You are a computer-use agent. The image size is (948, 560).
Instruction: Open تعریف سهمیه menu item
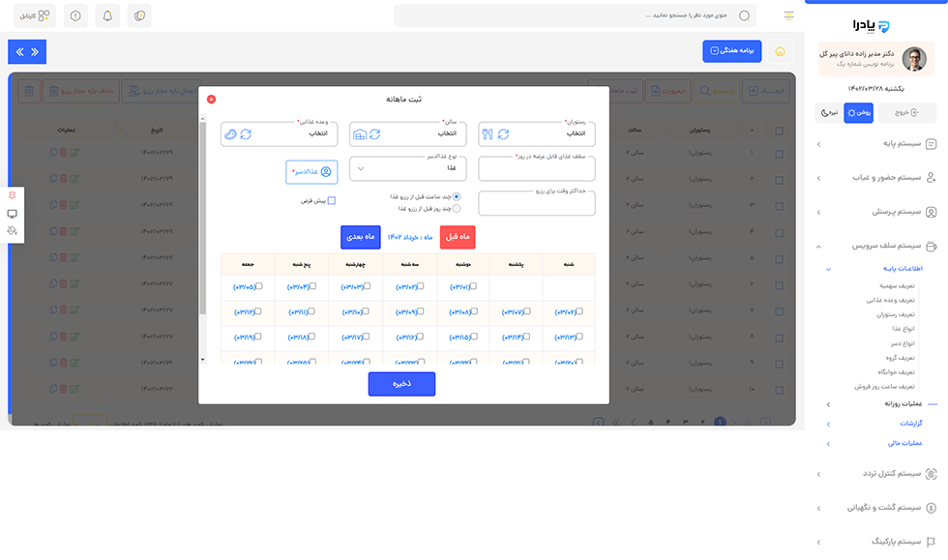pos(897,285)
